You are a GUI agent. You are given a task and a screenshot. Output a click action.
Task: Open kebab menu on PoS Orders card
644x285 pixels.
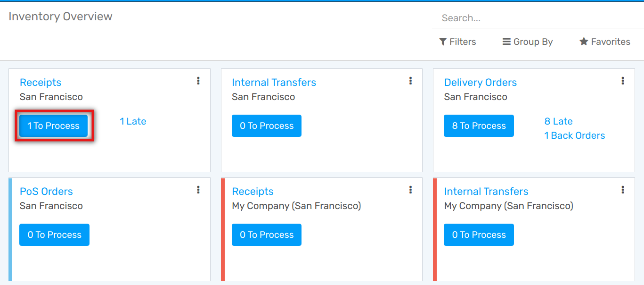[198, 190]
